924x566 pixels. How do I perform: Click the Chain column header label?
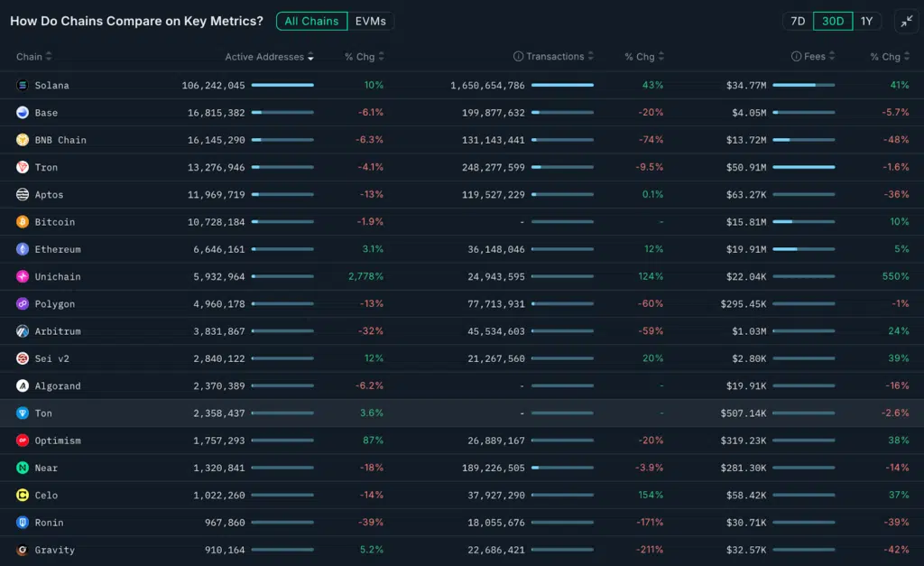29,57
